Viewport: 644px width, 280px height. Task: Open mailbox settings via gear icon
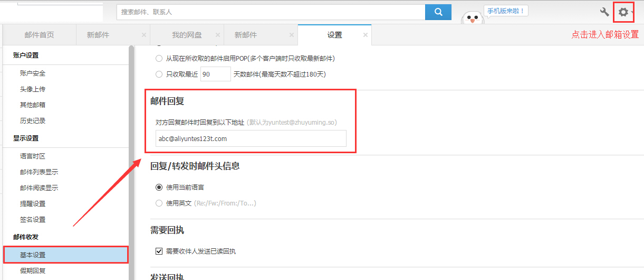[x=623, y=12]
